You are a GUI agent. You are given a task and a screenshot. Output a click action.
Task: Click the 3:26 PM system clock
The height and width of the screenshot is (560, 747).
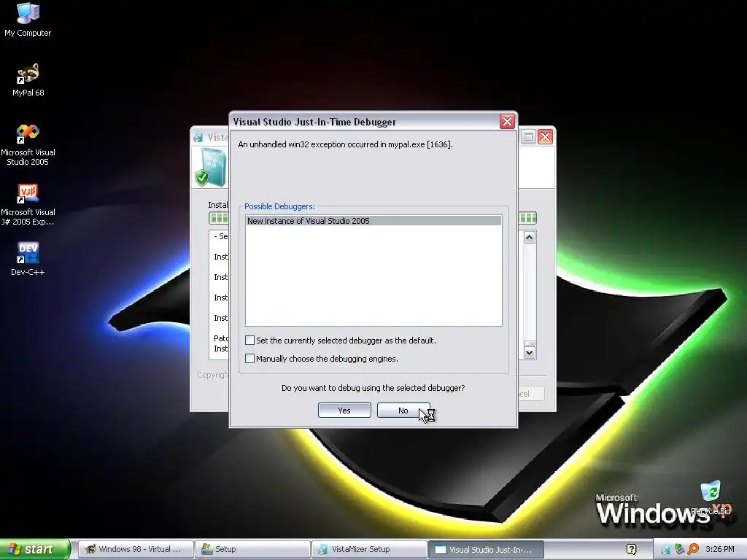720,549
